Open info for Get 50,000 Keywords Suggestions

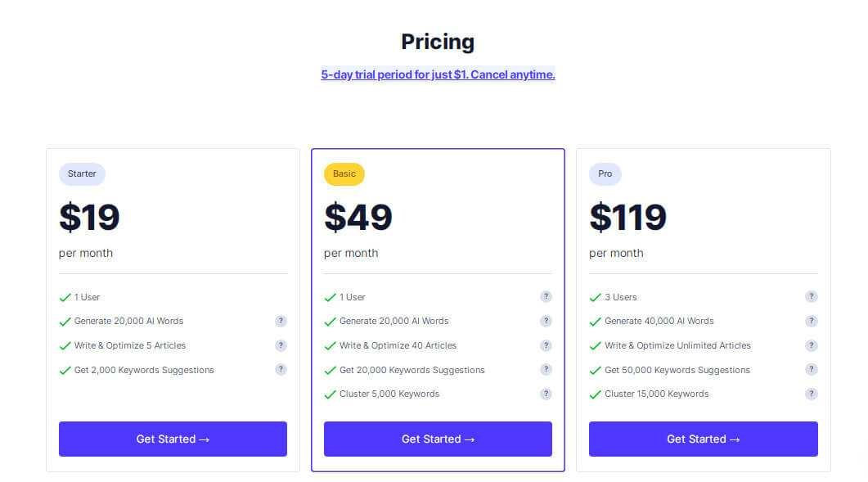tap(811, 370)
